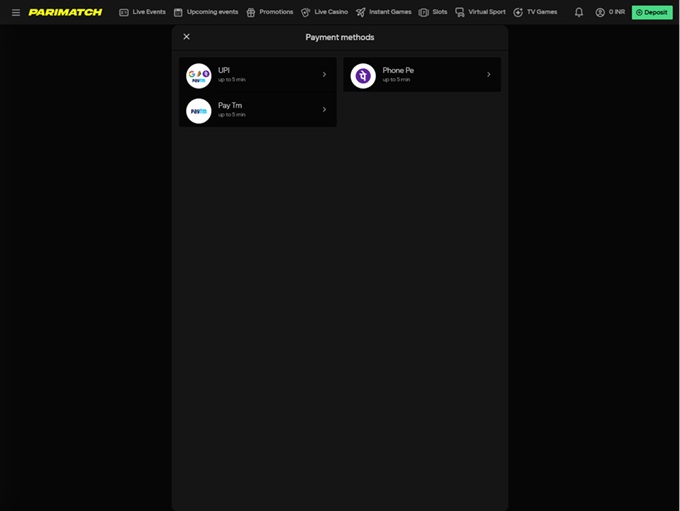
Task: Click the user account icon
Action: click(x=600, y=12)
